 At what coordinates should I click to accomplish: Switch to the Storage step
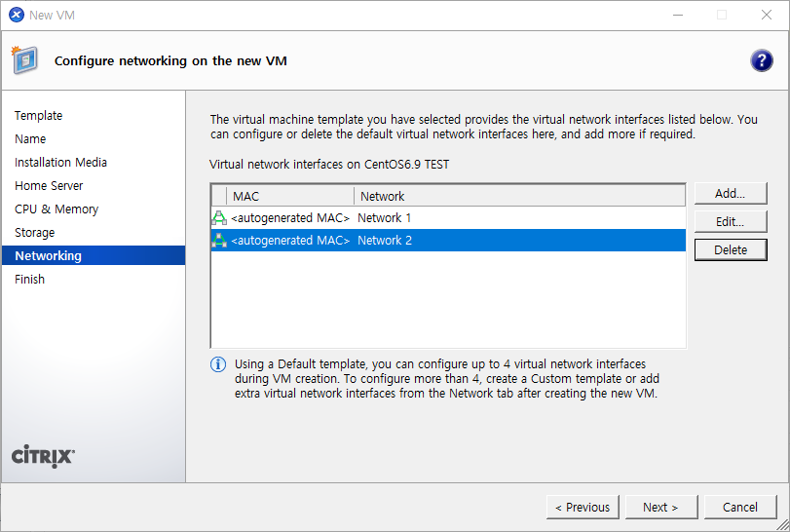[x=35, y=233]
